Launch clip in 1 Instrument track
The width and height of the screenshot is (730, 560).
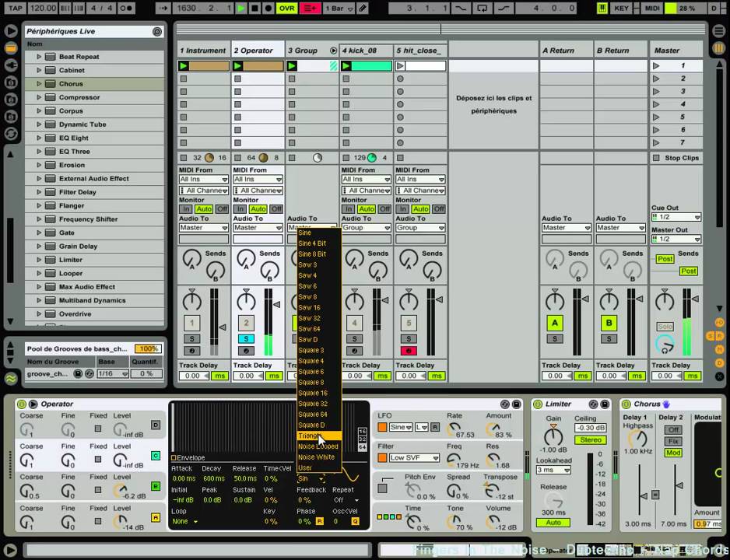tap(184, 66)
